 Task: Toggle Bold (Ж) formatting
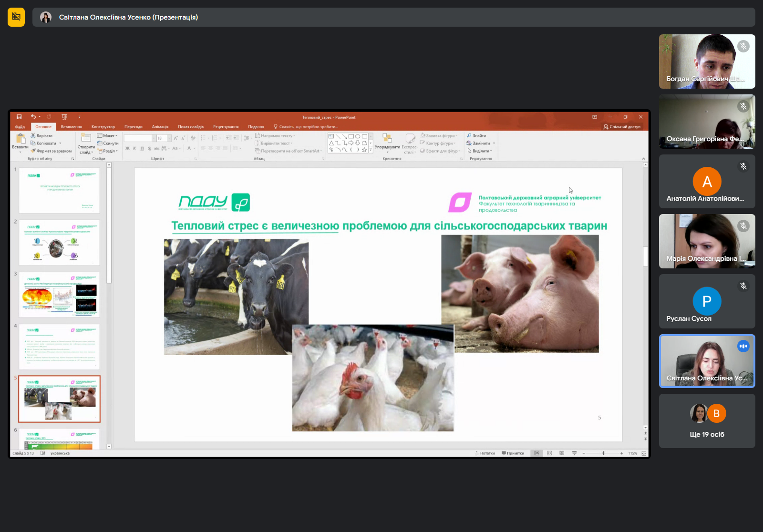(127, 148)
